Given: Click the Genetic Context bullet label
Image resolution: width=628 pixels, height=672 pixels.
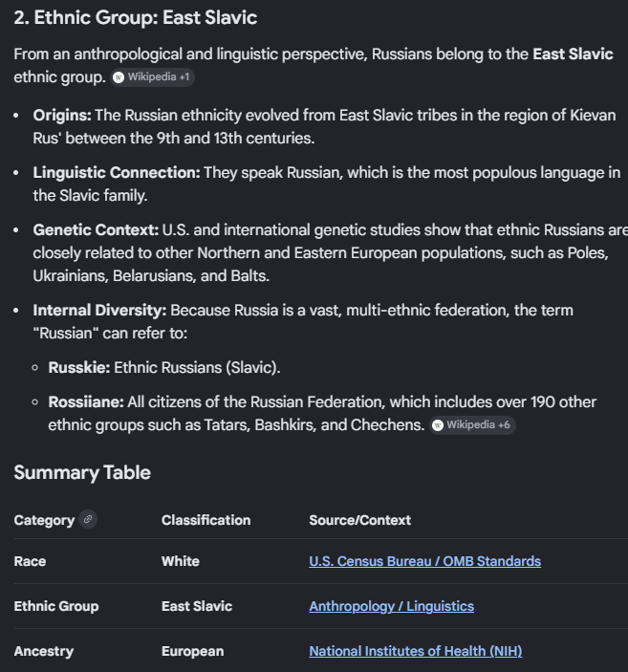Looking at the screenshot, I should coord(96,230).
